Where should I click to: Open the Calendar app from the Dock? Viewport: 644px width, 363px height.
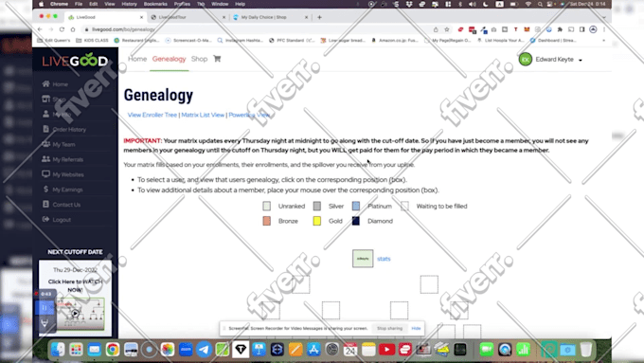(349, 350)
